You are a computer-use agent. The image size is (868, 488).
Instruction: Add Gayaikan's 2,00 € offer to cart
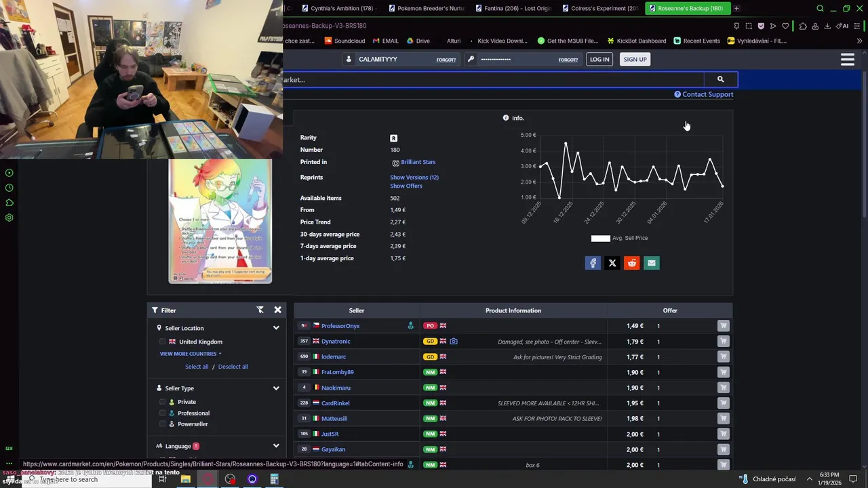(x=724, y=449)
